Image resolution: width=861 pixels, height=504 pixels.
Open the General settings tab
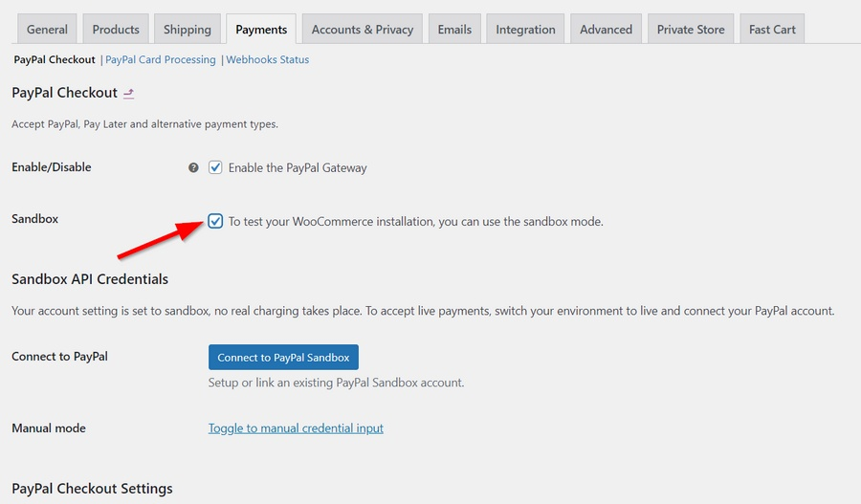[47, 29]
